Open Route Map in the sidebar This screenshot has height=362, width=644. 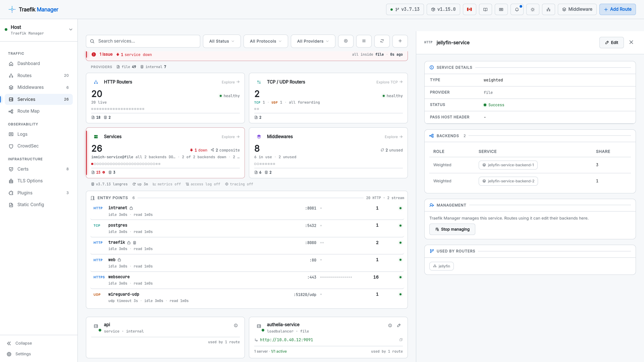click(39, 111)
